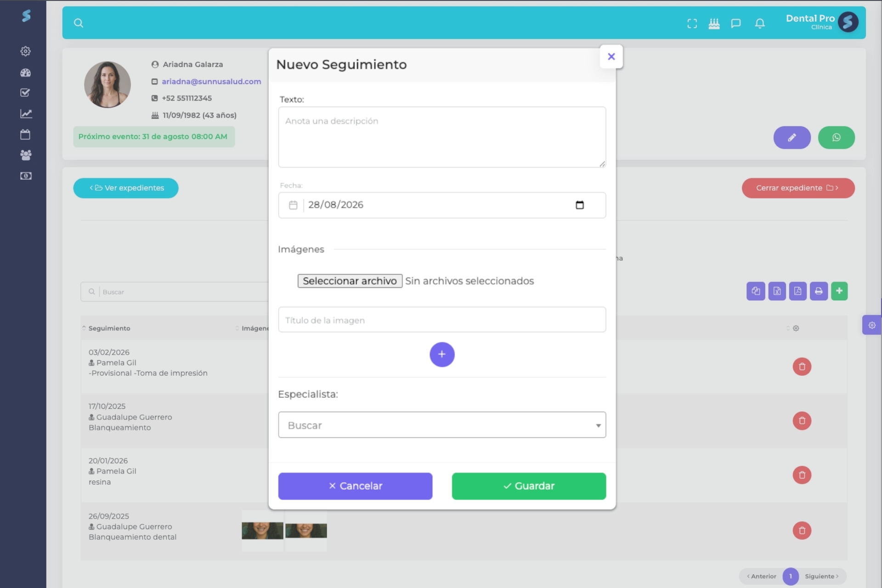The width and height of the screenshot is (882, 588).
Task: Open statistics chart icon in sidebar
Action: pos(26,113)
